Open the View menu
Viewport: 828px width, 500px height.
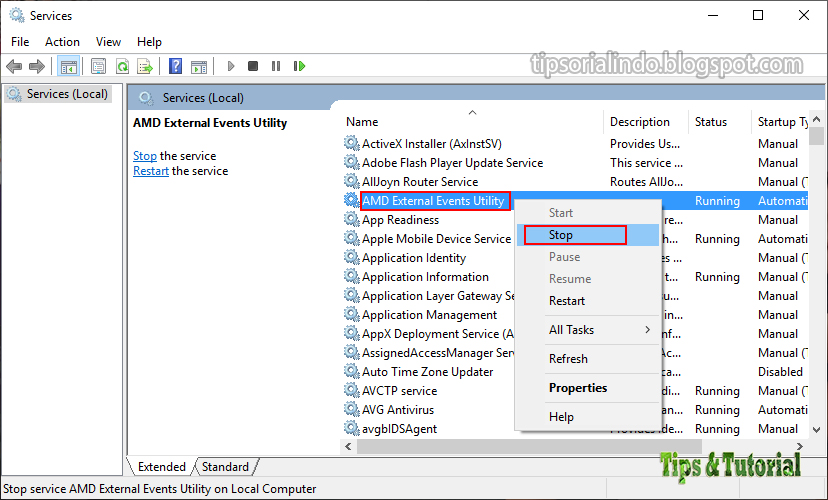pyautogui.click(x=108, y=42)
